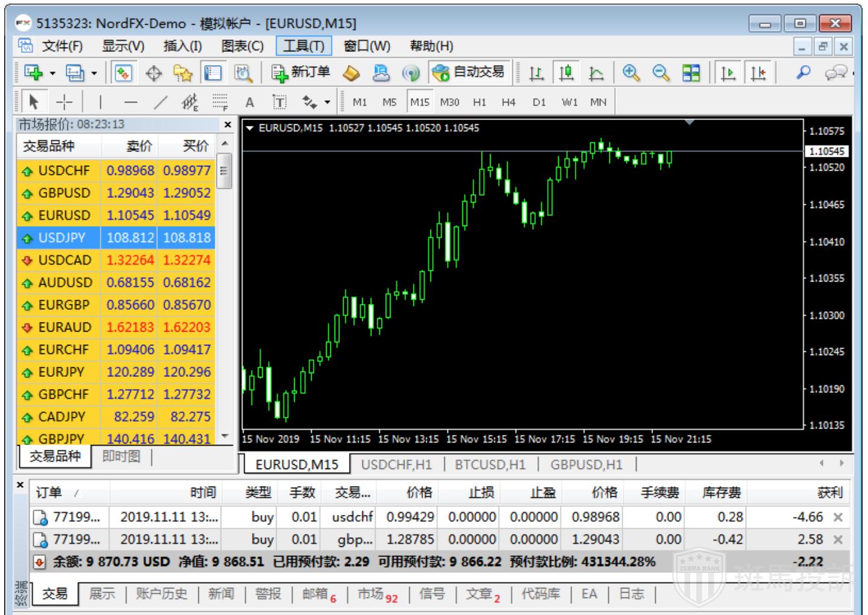The height and width of the screenshot is (615, 868).
Task: Close the usdchf buy position
Action: click(838, 517)
